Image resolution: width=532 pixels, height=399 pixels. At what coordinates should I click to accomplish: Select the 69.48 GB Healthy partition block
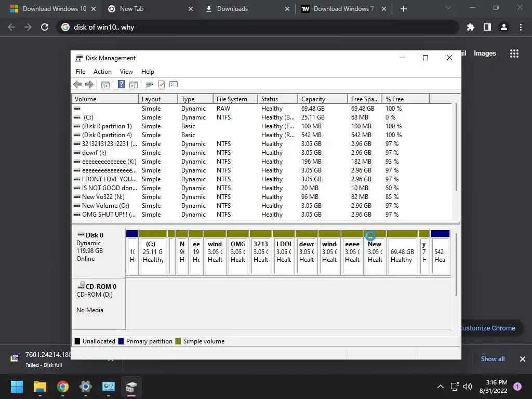(402, 252)
